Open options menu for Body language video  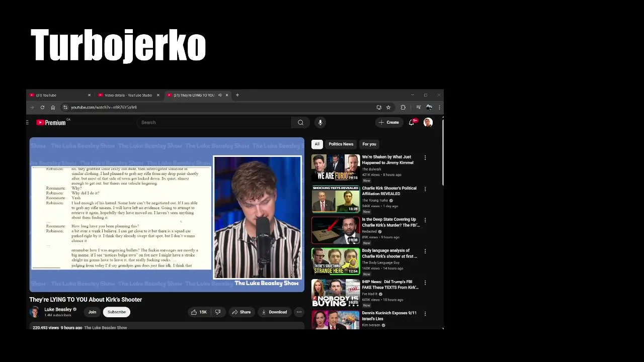(425, 251)
